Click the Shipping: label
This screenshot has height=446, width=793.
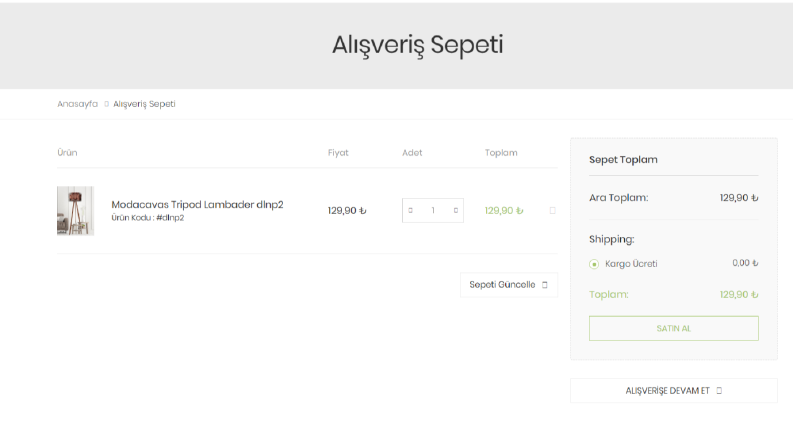pyautogui.click(x=611, y=239)
